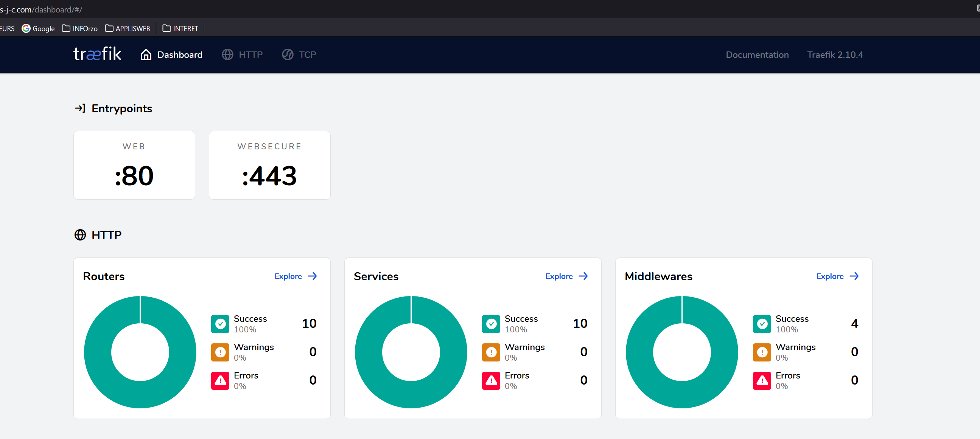
Task: Click the Services Warnings orange icon
Action: coord(491,352)
